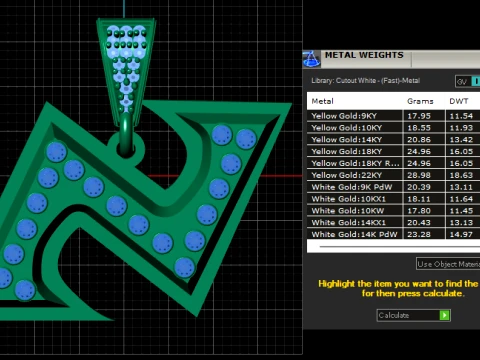Click the 11.93 DWT value
Image resolution: width=480 pixels, height=360 pixels.
point(461,128)
